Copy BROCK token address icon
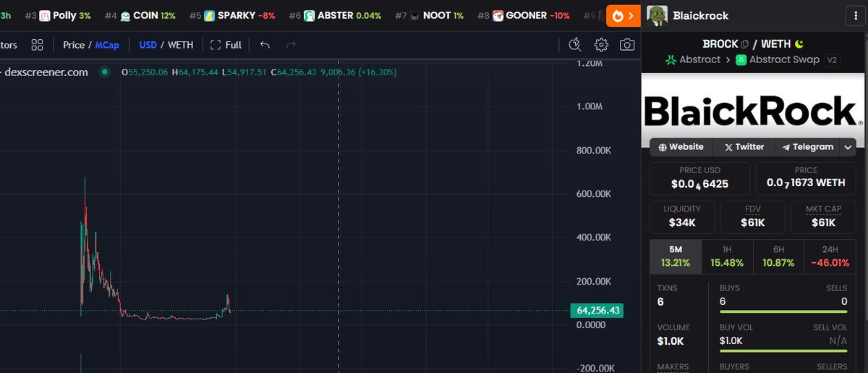This screenshot has height=373, width=868. coord(744,44)
